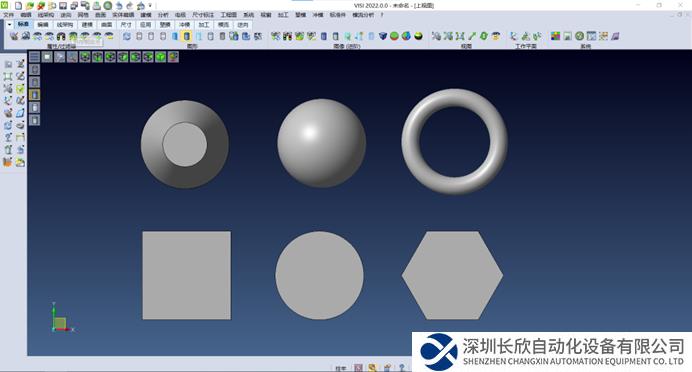This screenshot has width=692, height=372.
Task: Redo with the forward arrow in the title bar
Action: (x=130, y=6)
